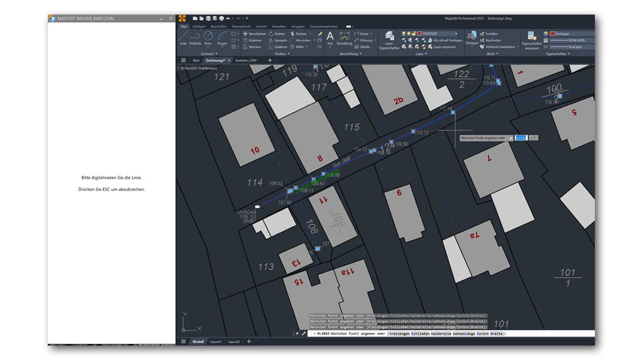Viewport: 644px width, 357px height.
Task: Open the DIGITIZE layer dropdown
Action: pyautogui.click(x=440, y=33)
